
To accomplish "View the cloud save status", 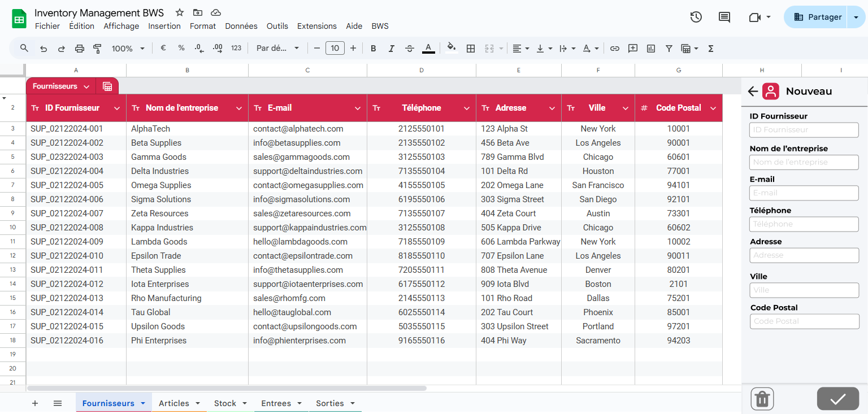I will pyautogui.click(x=215, y=12).
